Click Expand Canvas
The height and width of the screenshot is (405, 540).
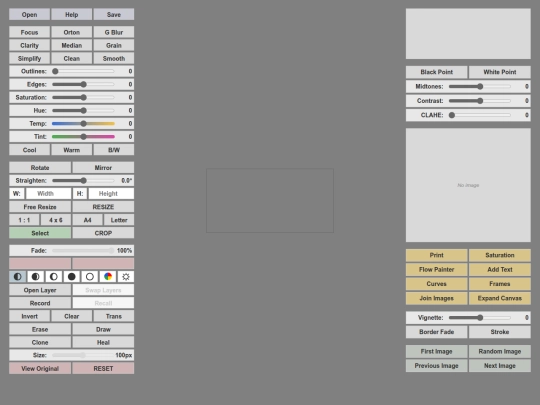500,299
